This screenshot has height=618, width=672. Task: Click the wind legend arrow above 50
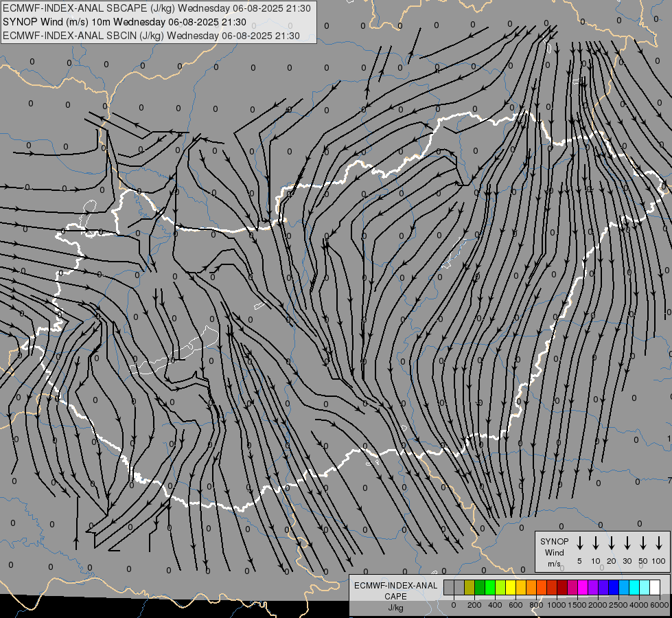[x=643, y=542]
